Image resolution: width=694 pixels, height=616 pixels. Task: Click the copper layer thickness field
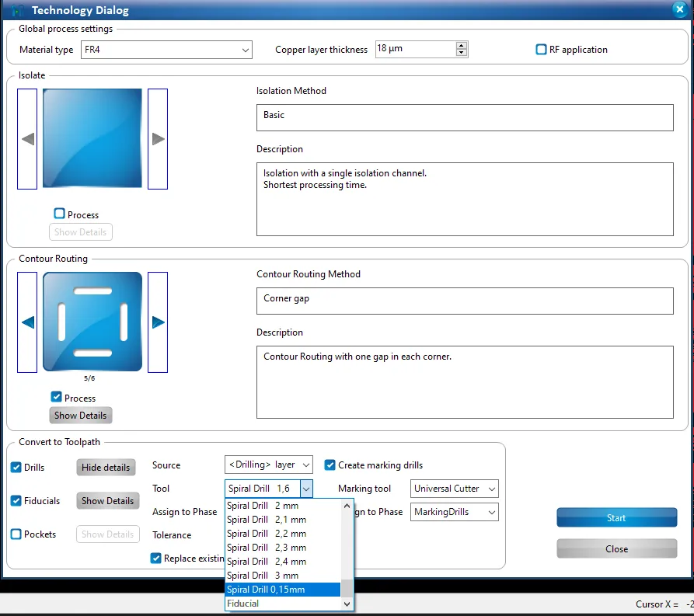pyautogui.click(x=416, y=49)
